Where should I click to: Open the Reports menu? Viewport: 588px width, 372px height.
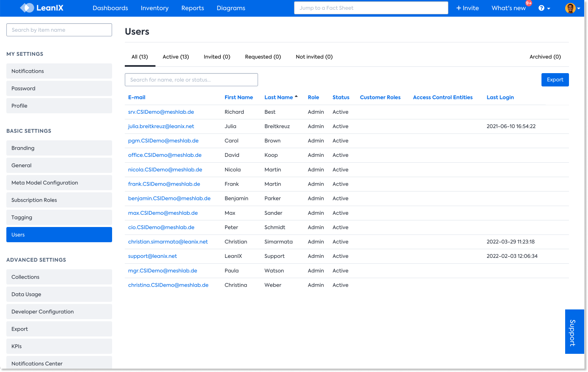192,8
